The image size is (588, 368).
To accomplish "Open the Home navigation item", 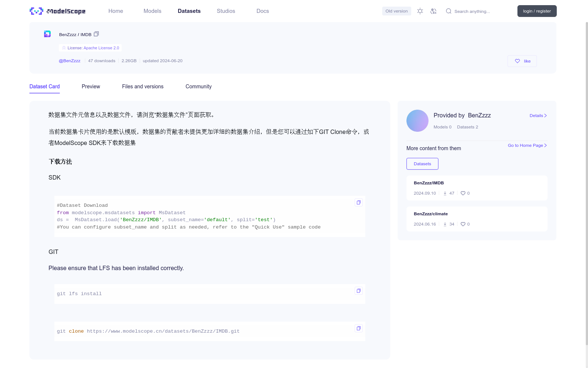I will 116,11.
